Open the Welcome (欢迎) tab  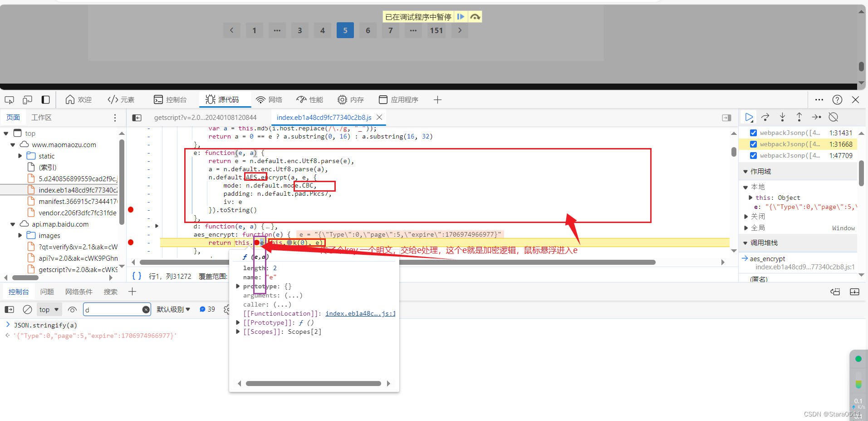pyautogui.click(x=78, y=99)
